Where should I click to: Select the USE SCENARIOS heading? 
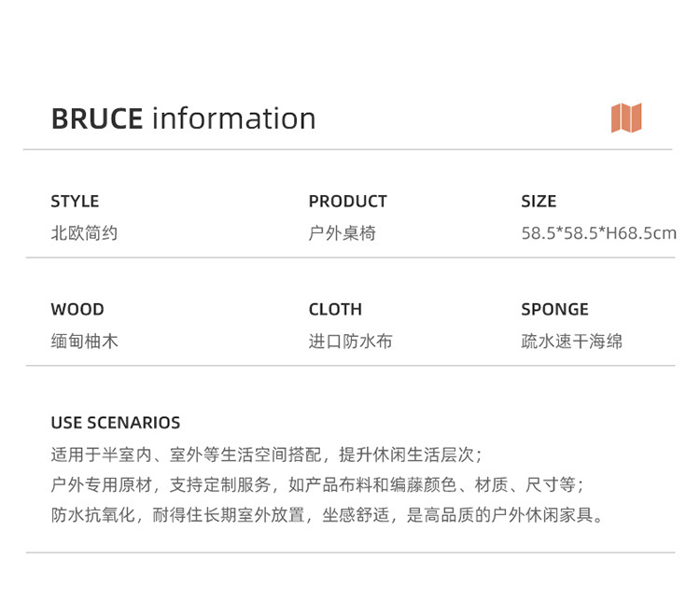[x=116, y=423]
